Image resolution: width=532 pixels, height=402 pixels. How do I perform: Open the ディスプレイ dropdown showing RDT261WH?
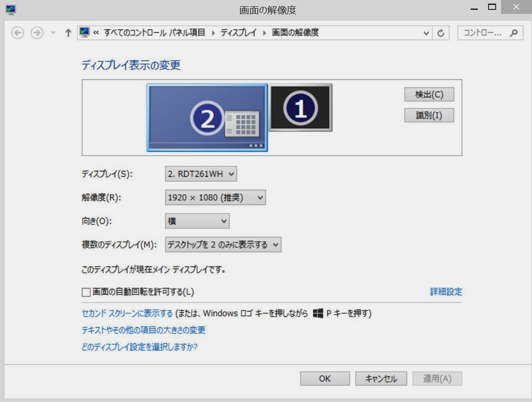click(201, 174)
